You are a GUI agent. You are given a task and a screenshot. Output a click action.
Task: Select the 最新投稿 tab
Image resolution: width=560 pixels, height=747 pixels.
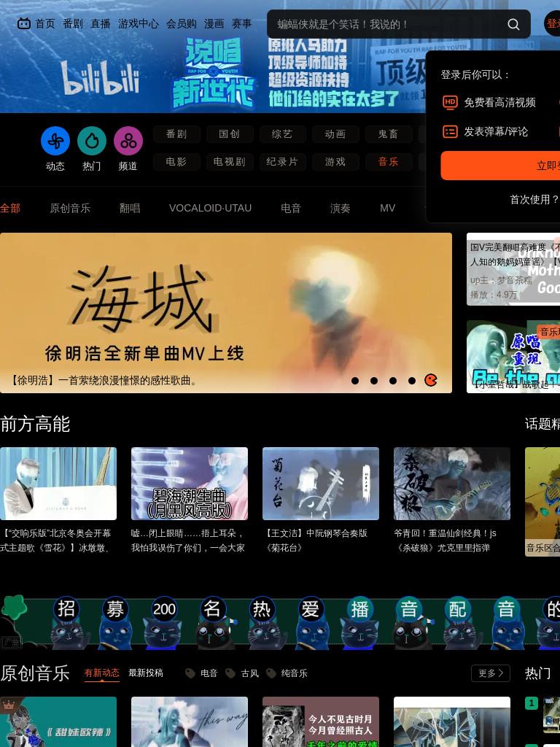[146, 673]
